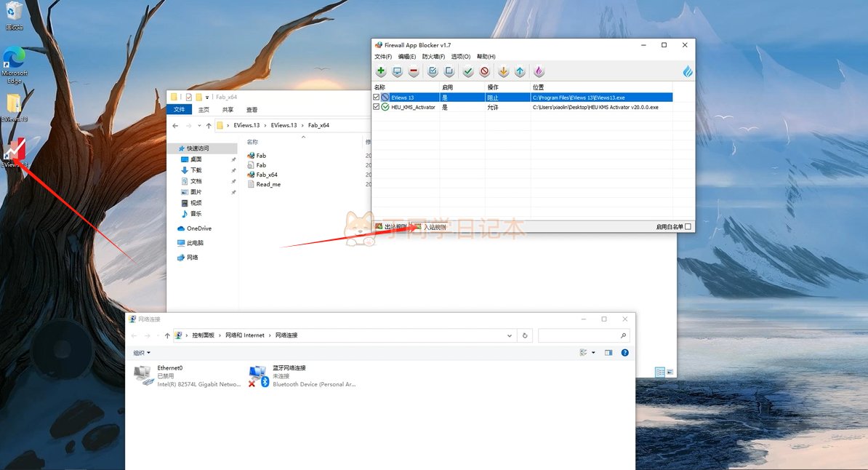Enable the 启用白名单 whitelist checkbox
Viewport: 868px width, 470px height.
pos(688,227)
